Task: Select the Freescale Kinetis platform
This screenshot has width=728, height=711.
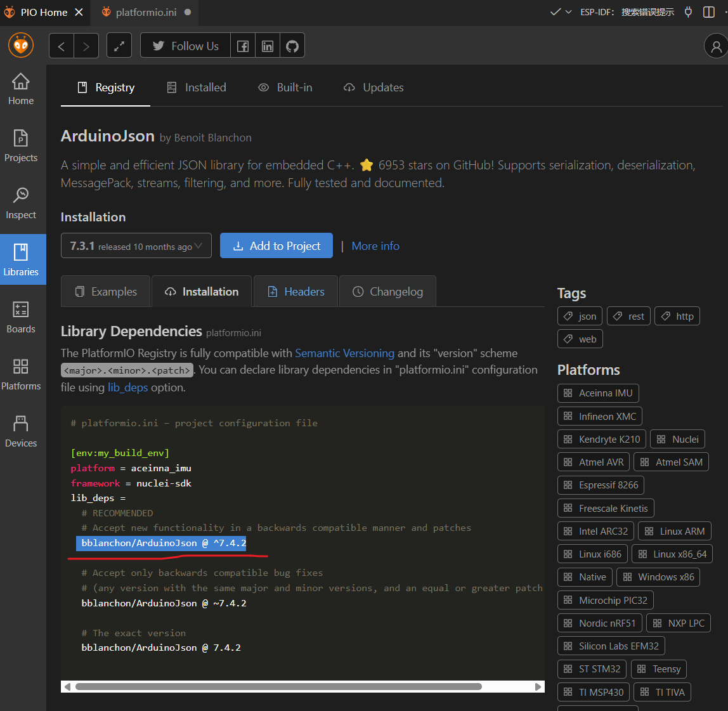Action: pyautogui.click(x=606, y=508)
